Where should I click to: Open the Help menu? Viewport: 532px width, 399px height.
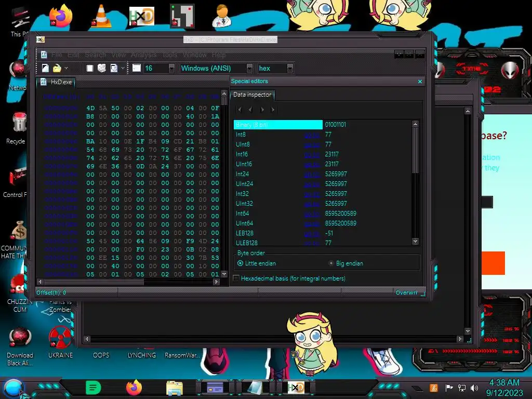pyautogui.click(x=219, y=55)
